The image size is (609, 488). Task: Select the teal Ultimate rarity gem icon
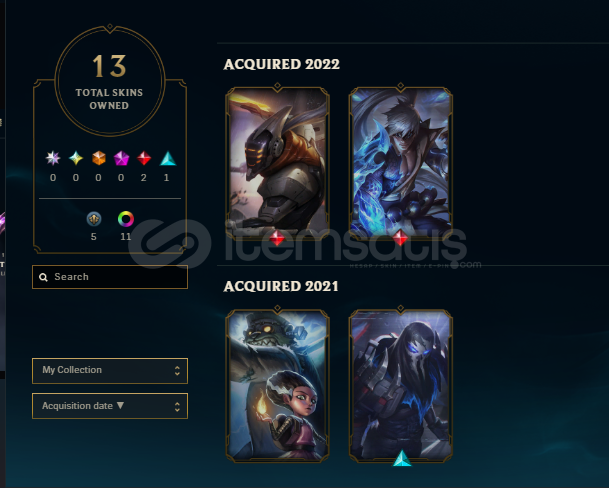pos(76,158)
